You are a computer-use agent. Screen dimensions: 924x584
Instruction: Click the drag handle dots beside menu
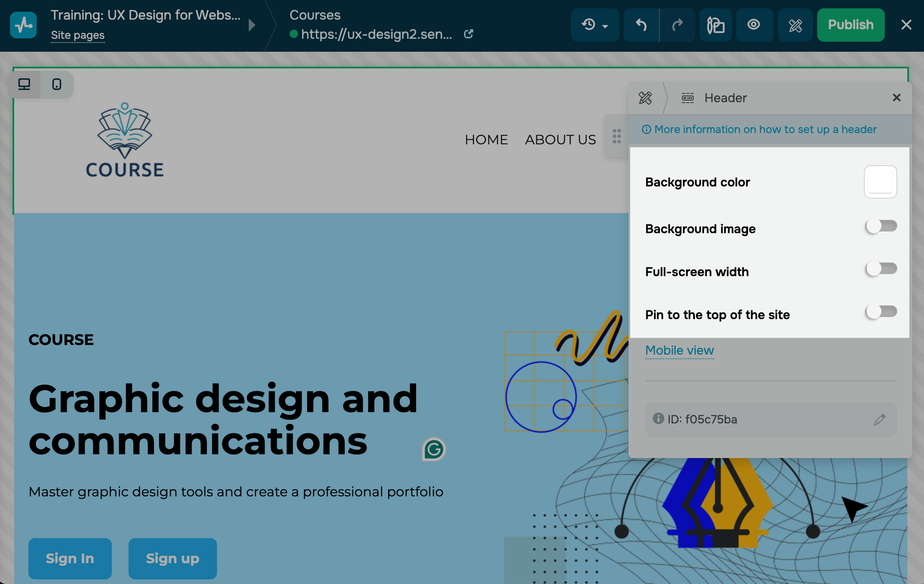point(616,136)
